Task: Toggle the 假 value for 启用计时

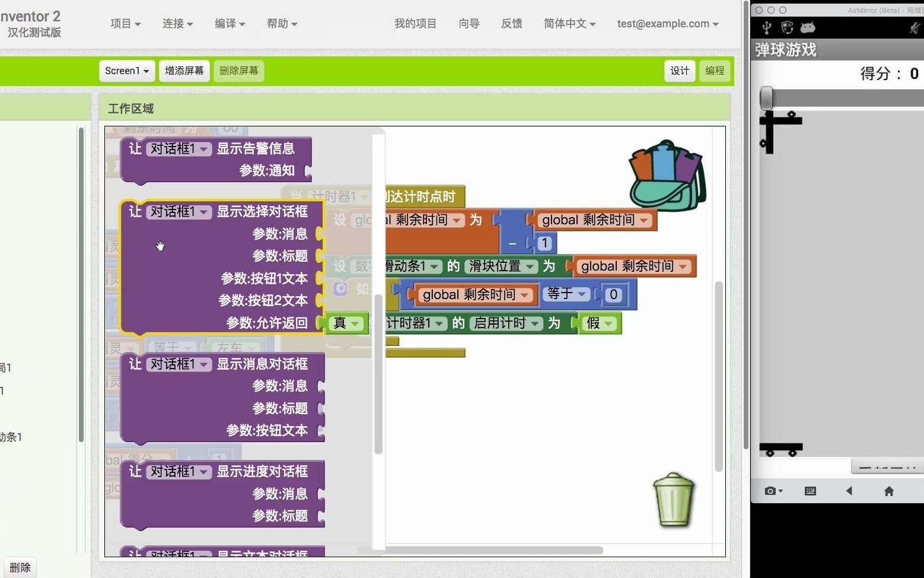Action: pyautogui.click(x=600, y=323)
